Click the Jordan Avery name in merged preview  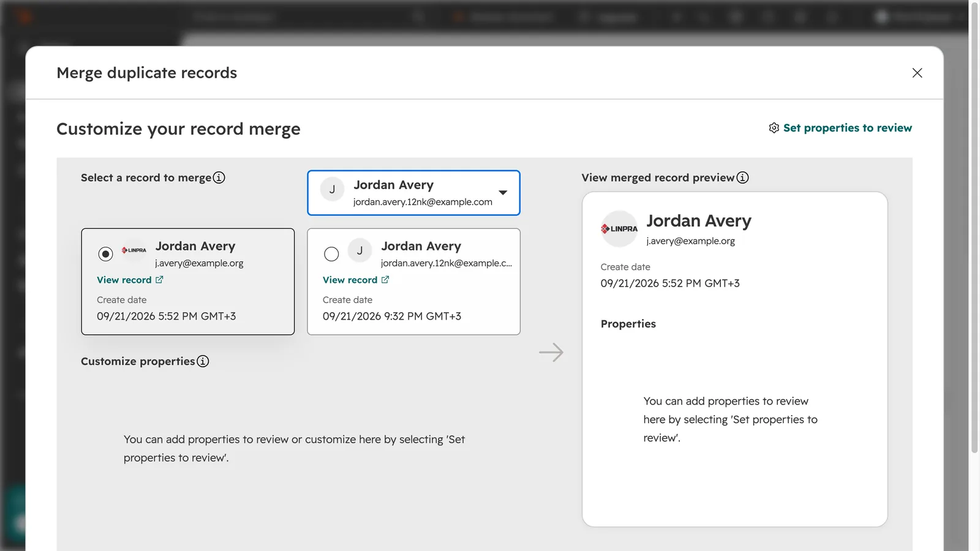[699, 221]
